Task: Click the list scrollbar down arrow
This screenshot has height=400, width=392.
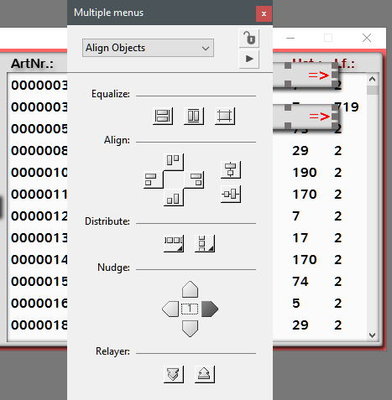Action: 372,335
